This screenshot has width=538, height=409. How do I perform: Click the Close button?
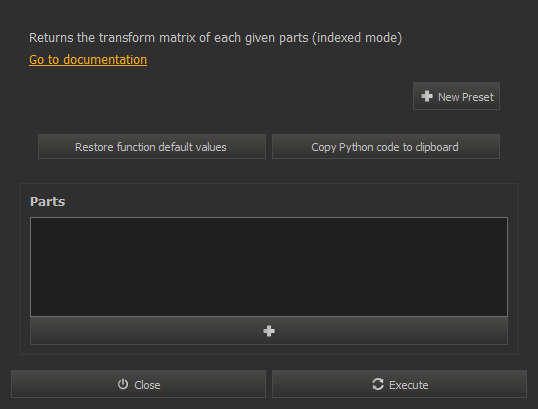point(138,384)
